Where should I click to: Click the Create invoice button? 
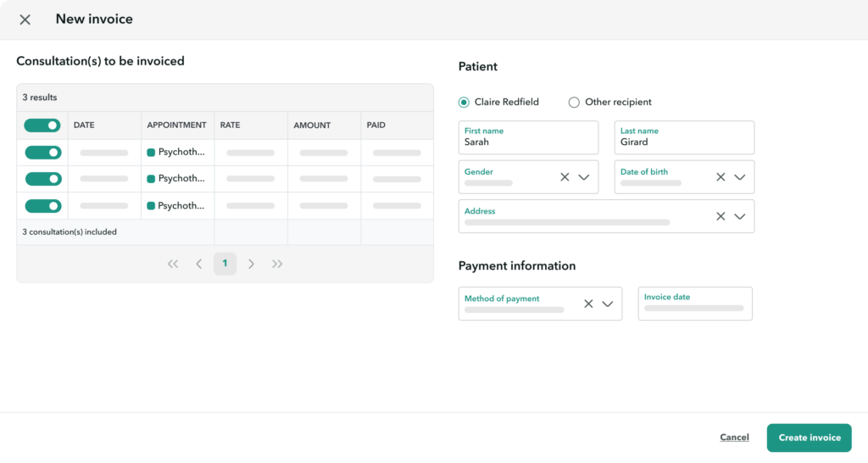[809, 438]
